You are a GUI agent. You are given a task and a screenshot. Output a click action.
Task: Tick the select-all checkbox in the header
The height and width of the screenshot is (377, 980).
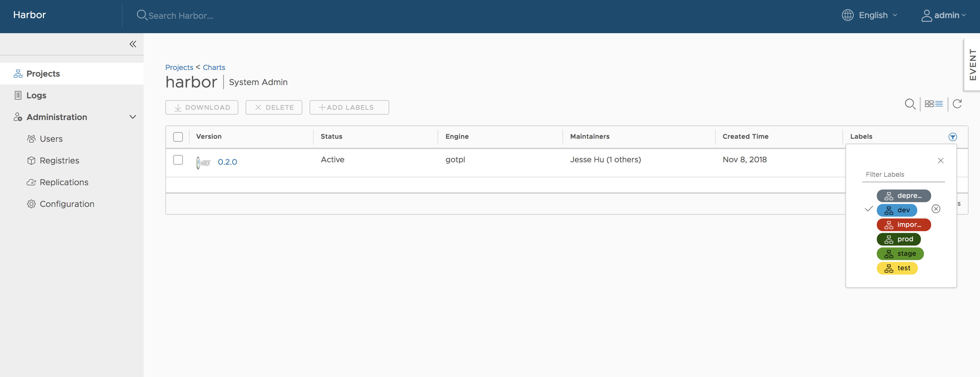tap(178, 137)
